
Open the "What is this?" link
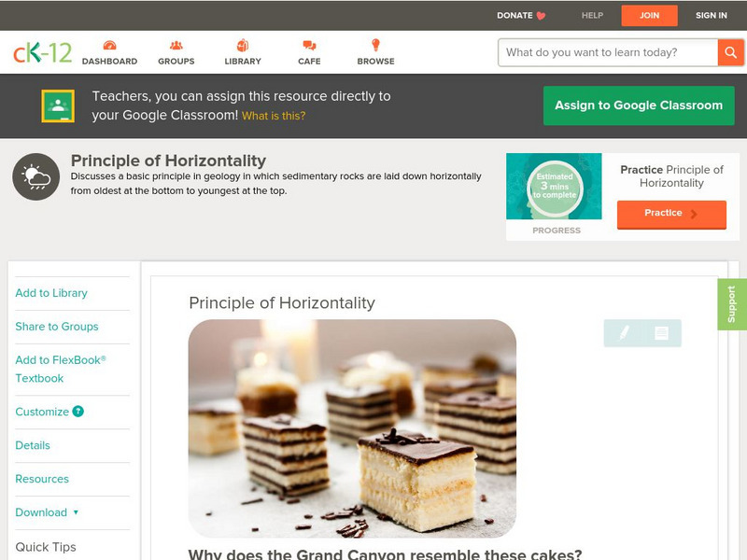click(x=274, y=116)
